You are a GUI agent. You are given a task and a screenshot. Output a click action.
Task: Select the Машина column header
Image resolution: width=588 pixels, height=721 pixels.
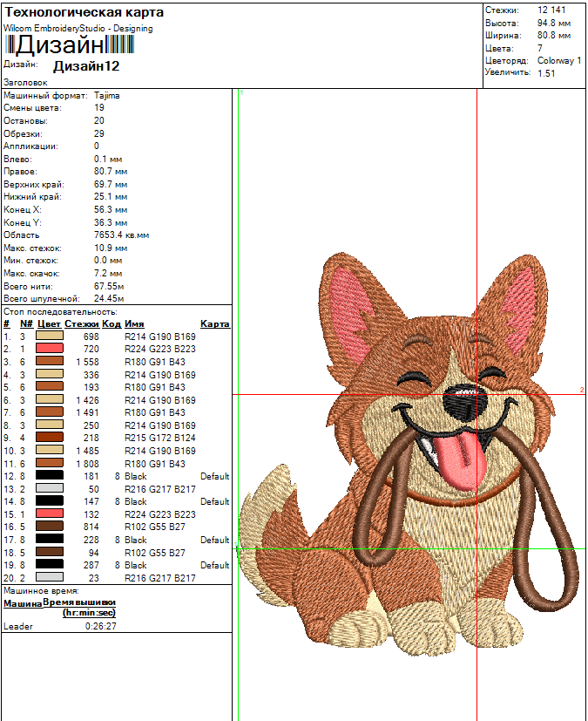(23, 604)
